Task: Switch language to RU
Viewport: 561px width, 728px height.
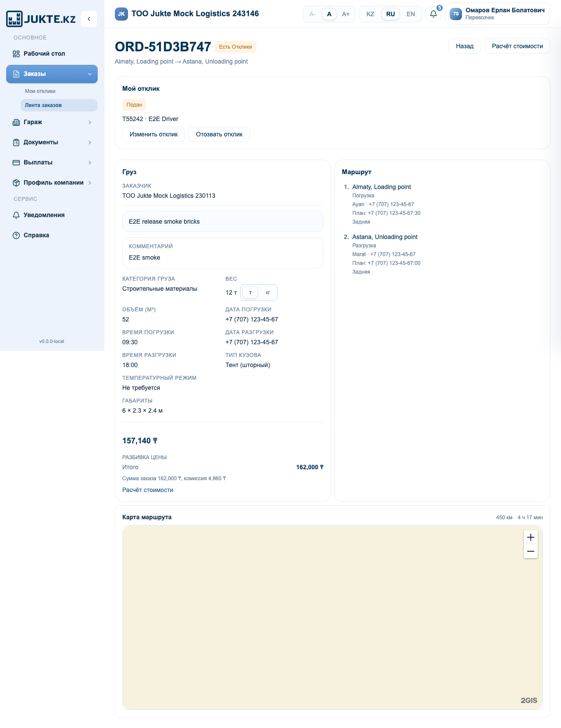Action: (x=391, y=14)
